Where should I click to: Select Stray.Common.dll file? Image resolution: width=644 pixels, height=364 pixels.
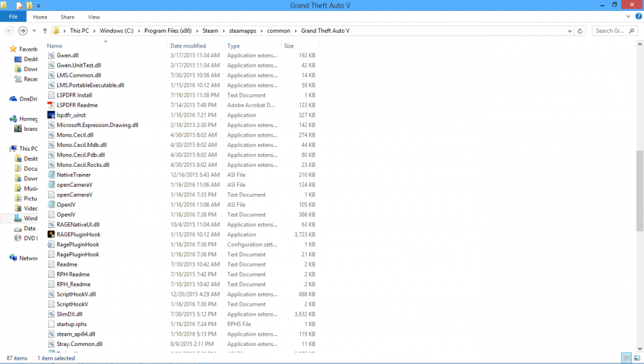tap(79, 344)
